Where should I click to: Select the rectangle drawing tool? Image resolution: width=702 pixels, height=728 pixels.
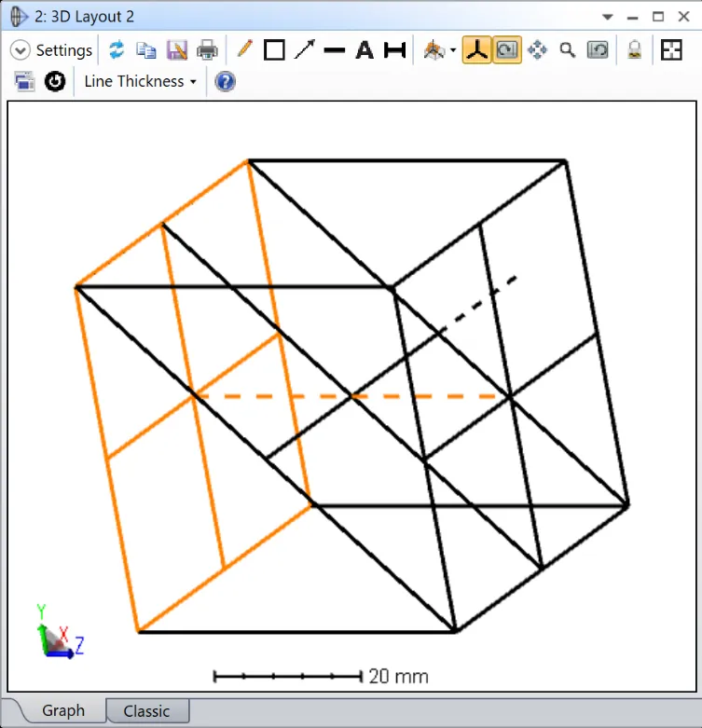pos(274,50)
